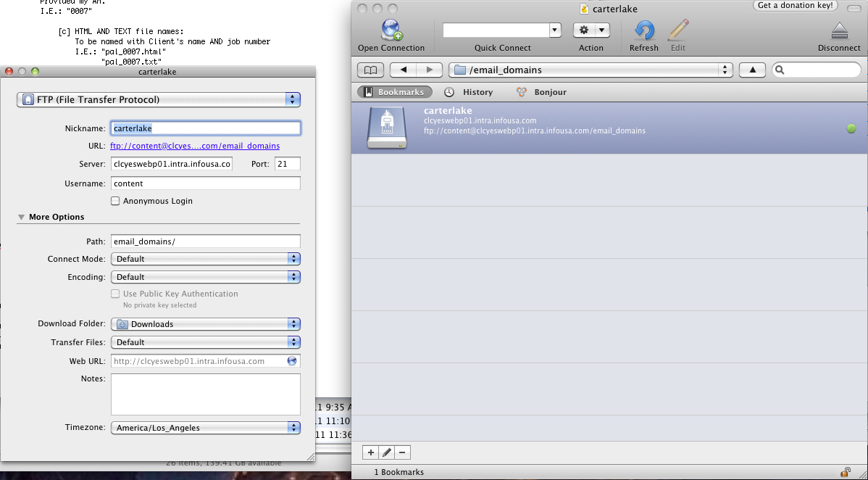
Task: Click the Nickname text field
Action: tap(205, 128)
